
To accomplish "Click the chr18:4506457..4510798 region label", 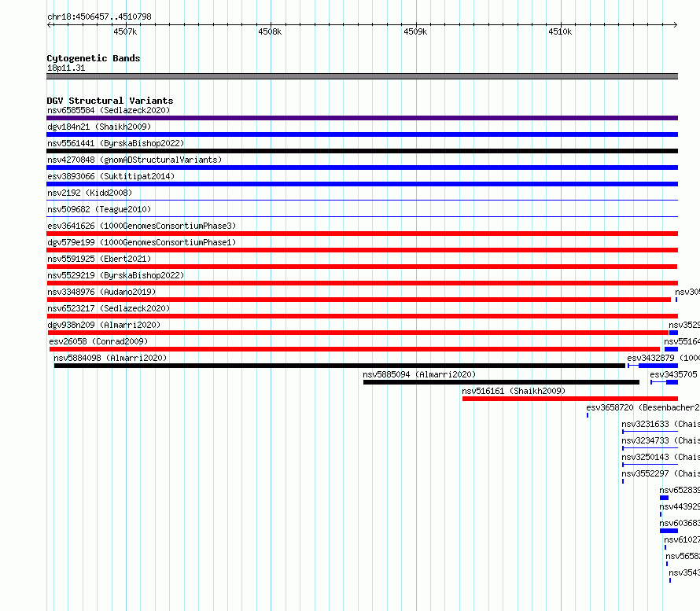I will click(99, 17).
